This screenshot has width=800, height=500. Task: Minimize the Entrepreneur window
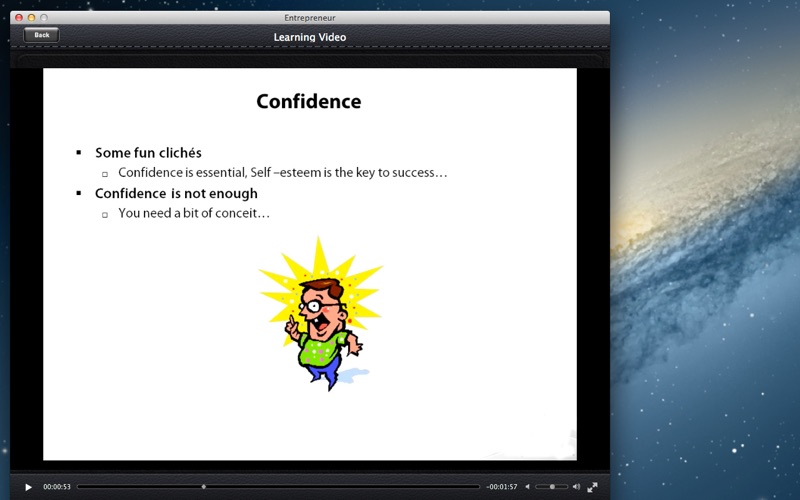(31, 17)
